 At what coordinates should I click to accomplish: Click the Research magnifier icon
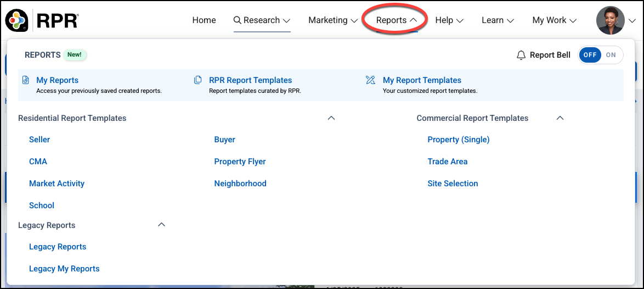coord(238,20)
